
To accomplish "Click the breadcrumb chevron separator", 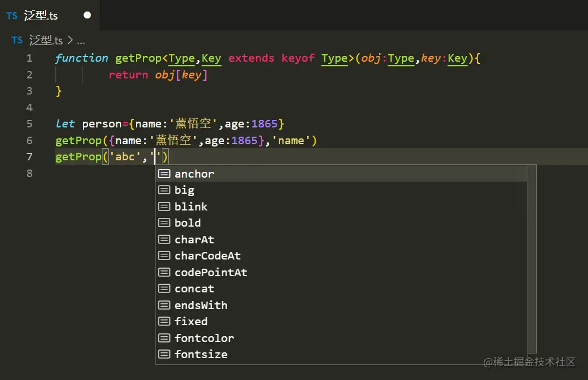I will 70,40.
